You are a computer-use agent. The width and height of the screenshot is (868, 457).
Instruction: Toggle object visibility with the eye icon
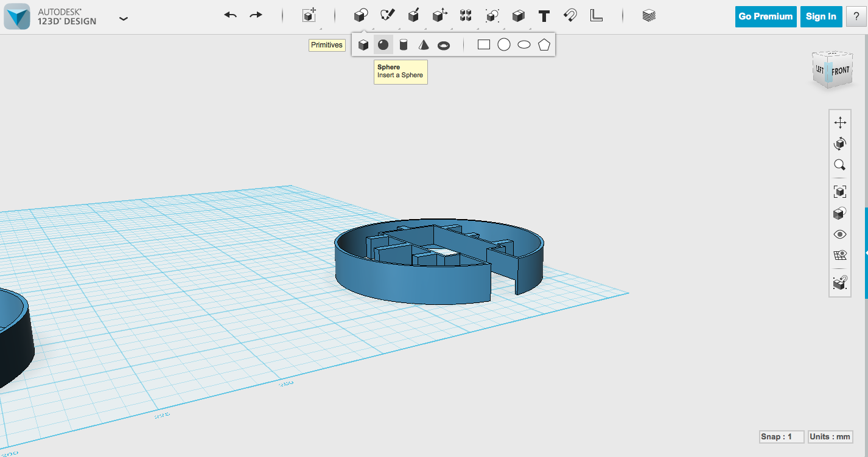point(840,234)
